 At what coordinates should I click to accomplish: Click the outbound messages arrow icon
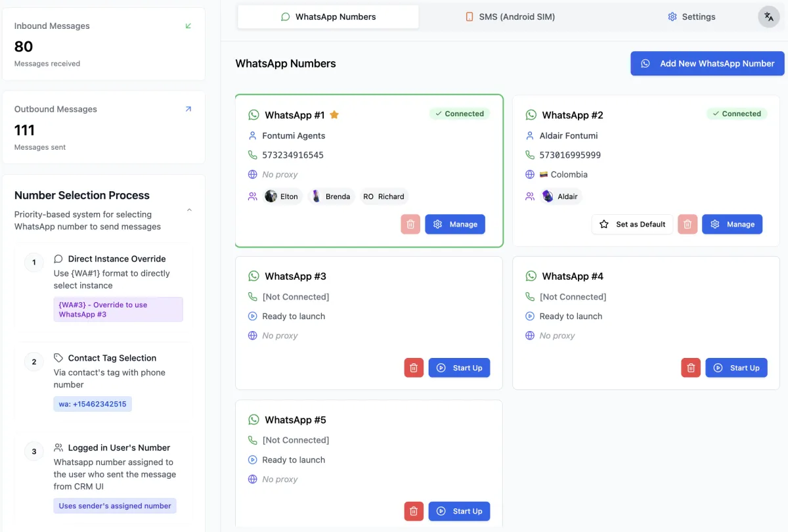188,110
